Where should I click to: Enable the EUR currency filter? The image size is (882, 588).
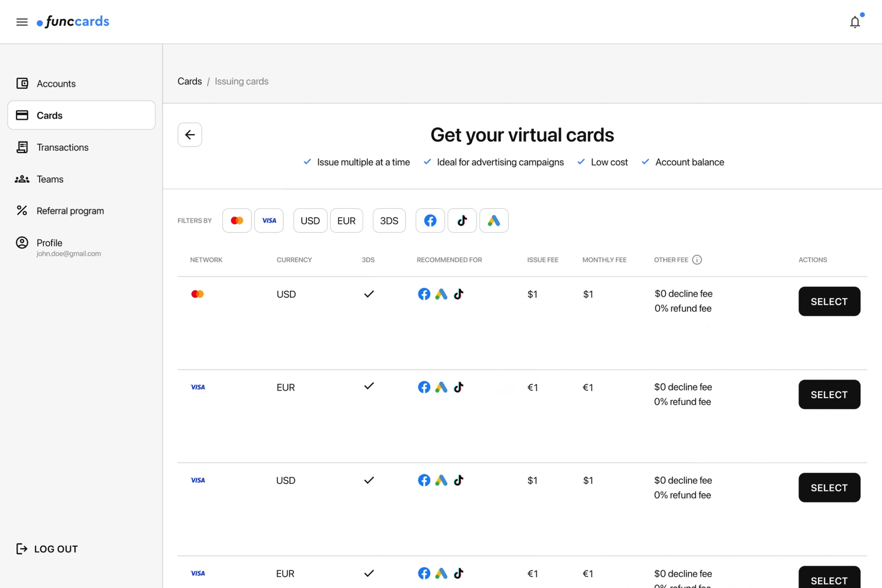[346, 221]
